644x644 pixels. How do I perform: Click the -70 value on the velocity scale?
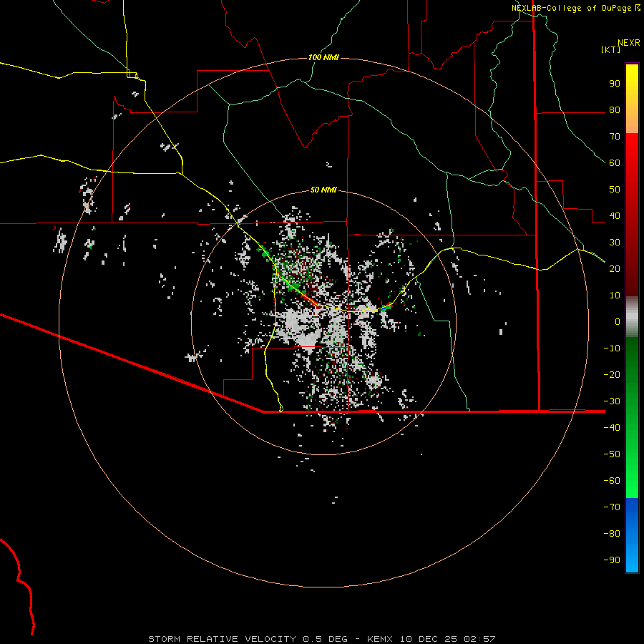click(612, 507)
